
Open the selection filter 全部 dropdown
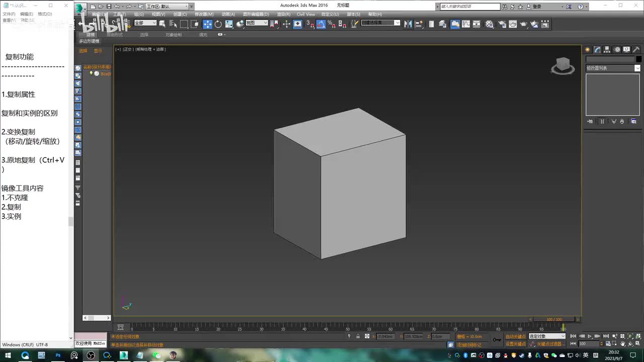[x=145, y=23]
